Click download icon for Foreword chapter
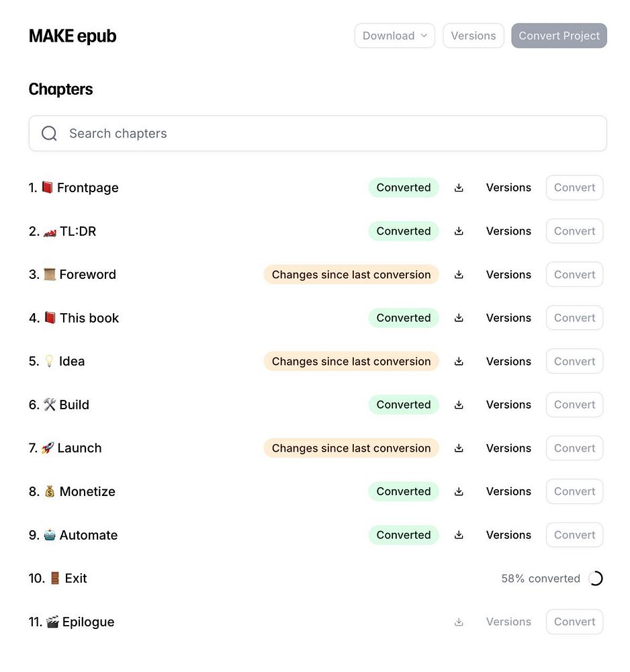Image resolution: width=630 pixels, height=672 pixels. coord(459,275)
